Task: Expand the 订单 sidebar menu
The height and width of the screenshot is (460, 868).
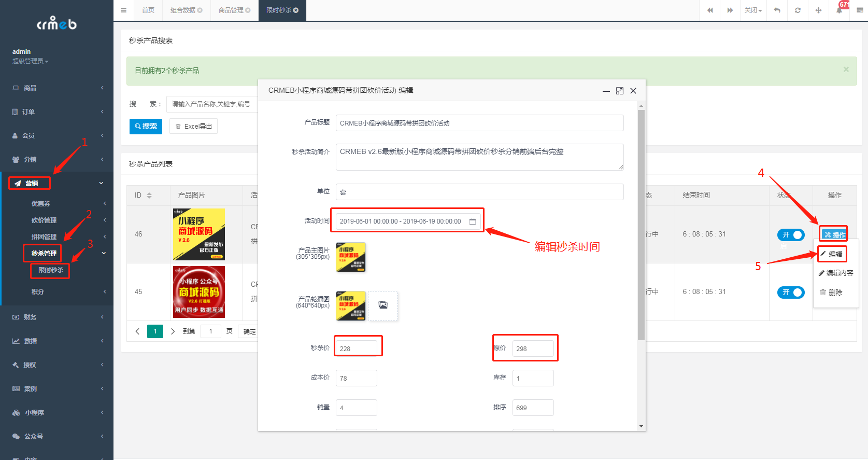Action: (56, 111)
